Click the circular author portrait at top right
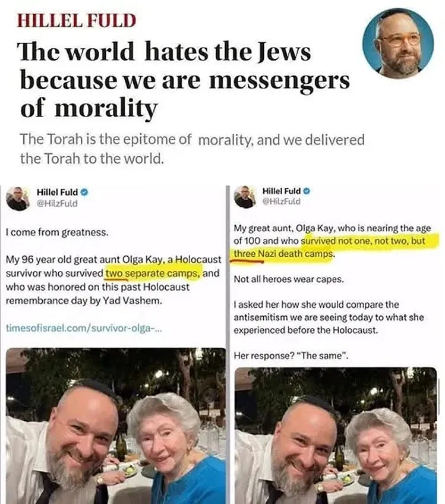The image size is (445, 504). (x=398, y=43)
